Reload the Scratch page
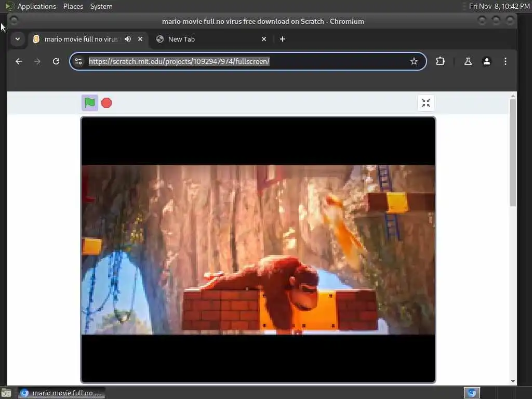This screenshot has width=532, height=399. [56, 61]
